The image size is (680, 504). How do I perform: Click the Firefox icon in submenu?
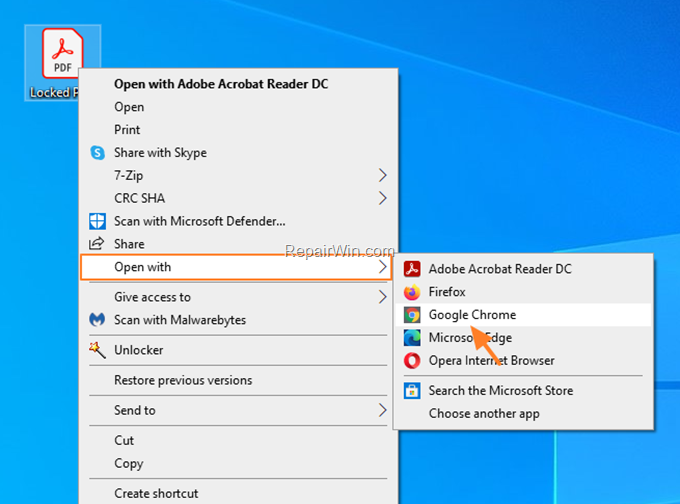pyautogui.click(x=412, y=292)
